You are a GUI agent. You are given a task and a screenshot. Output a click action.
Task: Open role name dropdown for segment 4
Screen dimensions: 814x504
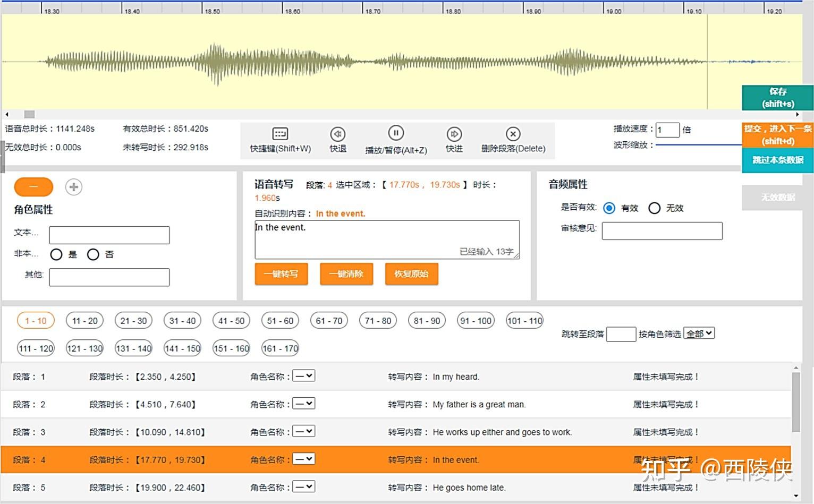(304, 459)
